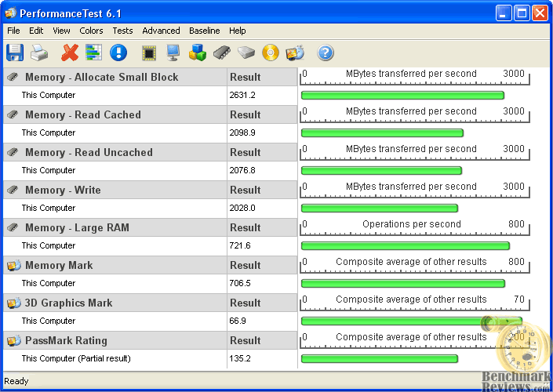Open the Advanced menu
The height and width of the screenshot is (392, 553).
point(161,31)
